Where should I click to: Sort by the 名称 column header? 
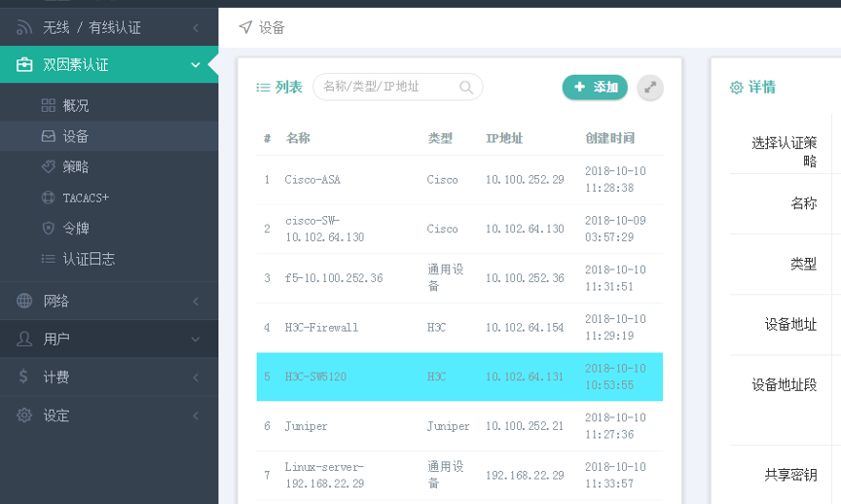click(298, 138)
